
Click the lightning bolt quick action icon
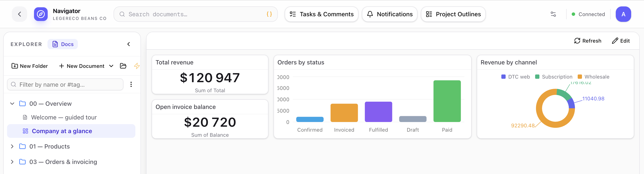click(x=137, y=66)
